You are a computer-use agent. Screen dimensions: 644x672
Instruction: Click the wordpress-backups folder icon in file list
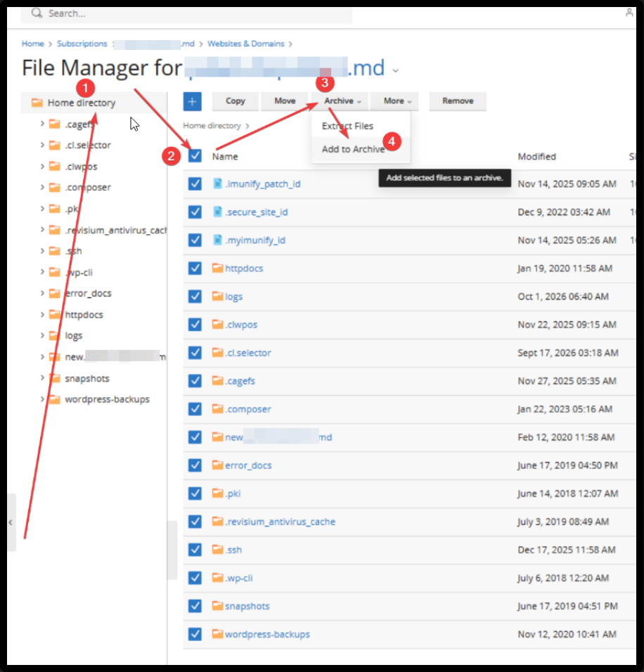[x=218, y=634]
